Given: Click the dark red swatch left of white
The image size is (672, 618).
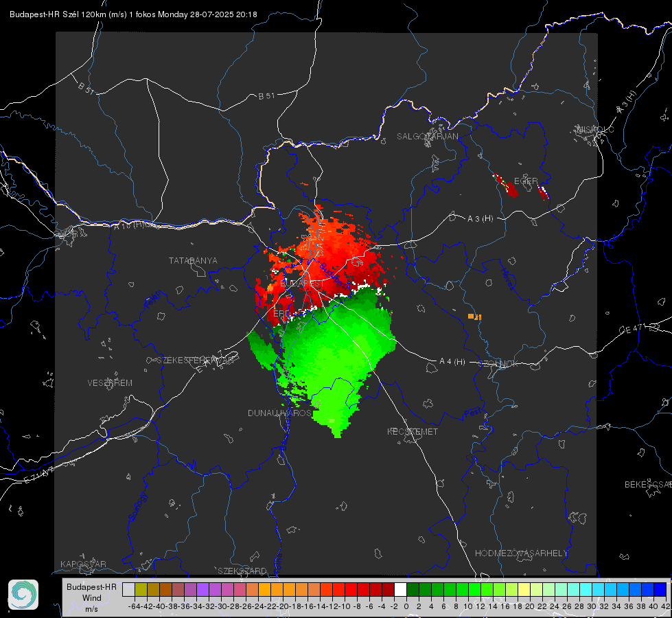Looking at the screenshot, I should pos(388,590).
